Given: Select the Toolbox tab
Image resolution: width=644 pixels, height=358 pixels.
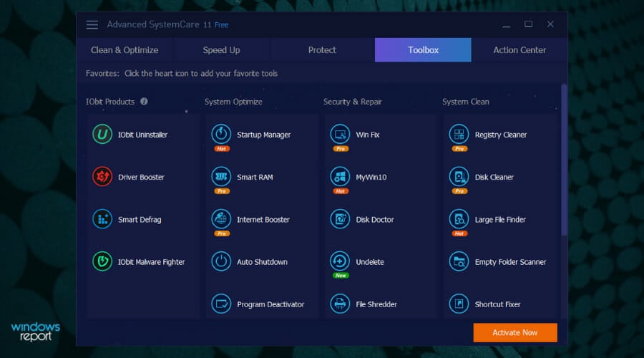Looking at the screenshot, I should [423, 49].
